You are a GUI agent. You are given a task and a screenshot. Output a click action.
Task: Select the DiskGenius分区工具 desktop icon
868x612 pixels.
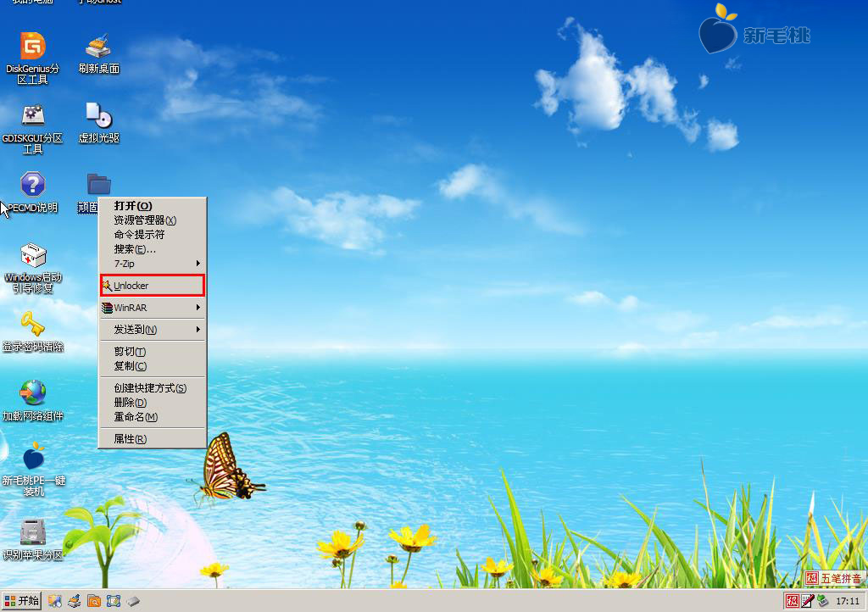[x=33, y=58]
